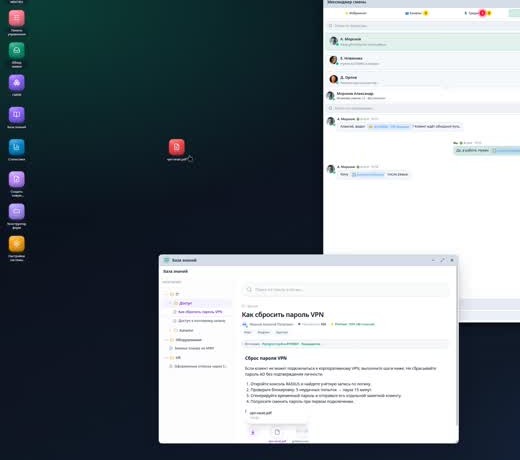This screenshot has height=460, width=520.
Task: Click the download icon below the attachment
Action: click(x=253, y=432)
